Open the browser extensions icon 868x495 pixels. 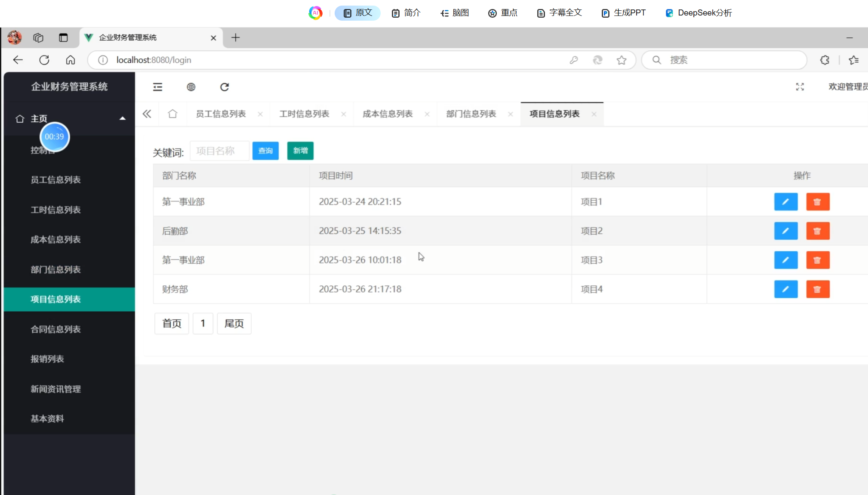pos(824,60)
